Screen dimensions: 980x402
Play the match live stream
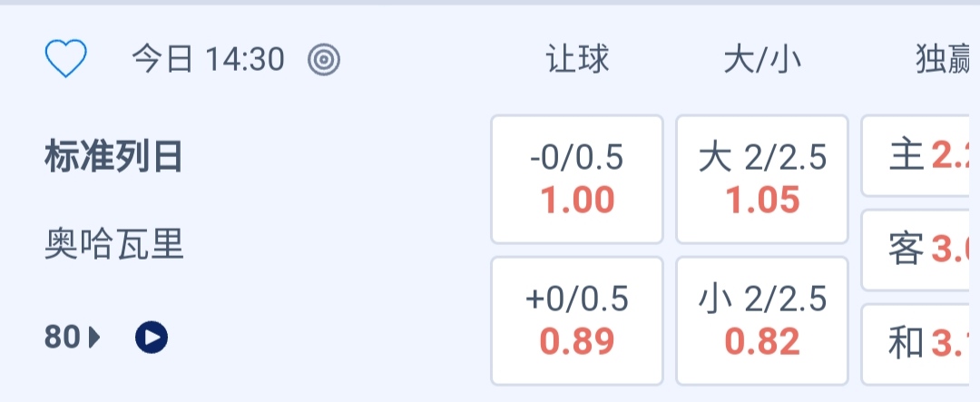pyautogui.click(x=152, y=338)
